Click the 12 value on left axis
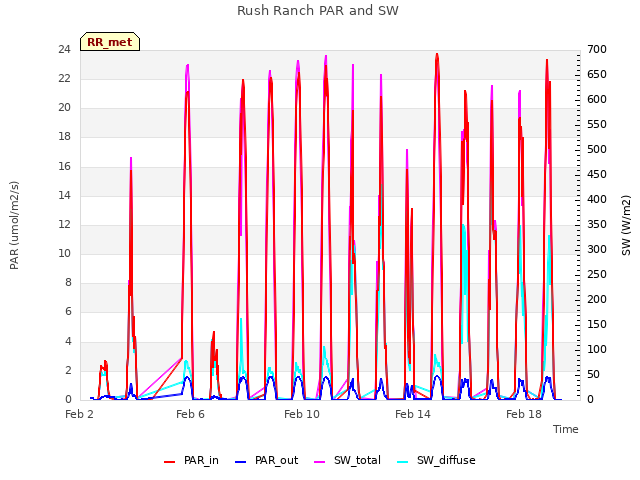 [64, 224]
